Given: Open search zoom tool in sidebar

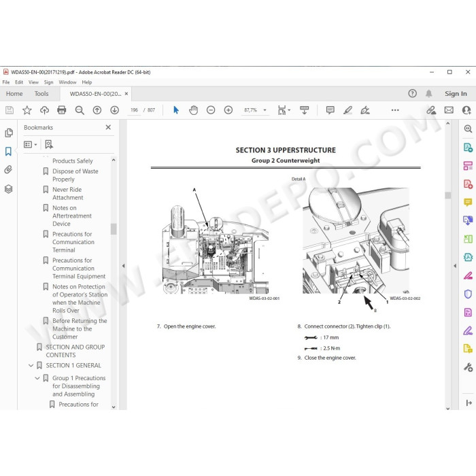Looking at the screenshot, I should tap(468, 129).
